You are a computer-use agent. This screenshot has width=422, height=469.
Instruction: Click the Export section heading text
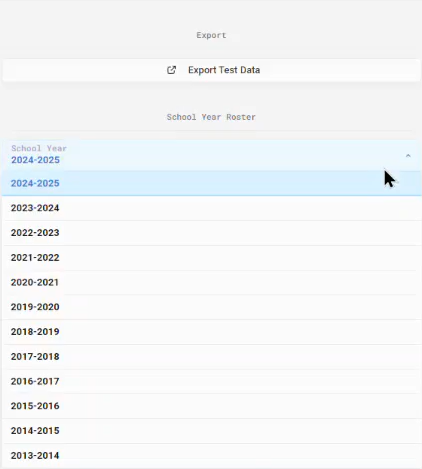[211, 35]
